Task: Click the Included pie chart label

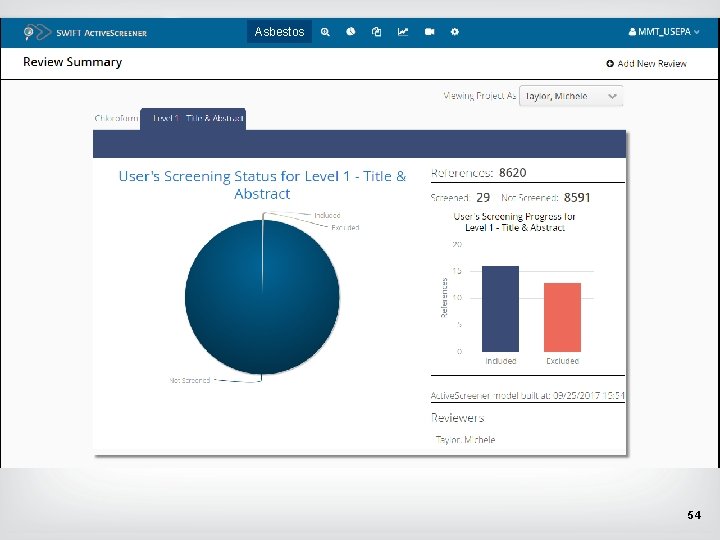Action: point(327,215)
